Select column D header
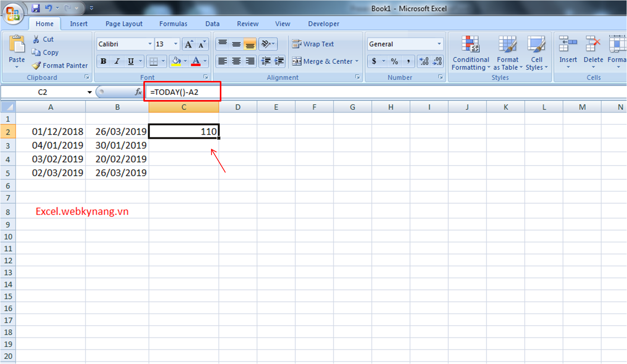 click(238, 107)
